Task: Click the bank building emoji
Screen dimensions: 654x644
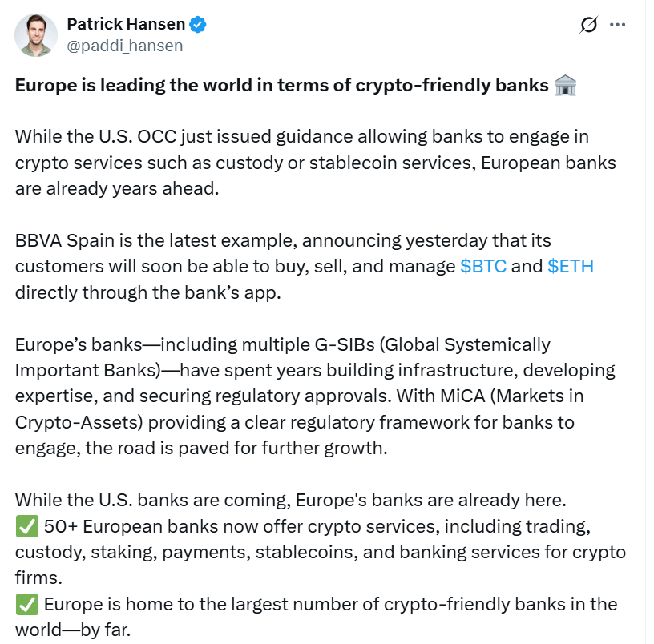Action: point(565,86)
